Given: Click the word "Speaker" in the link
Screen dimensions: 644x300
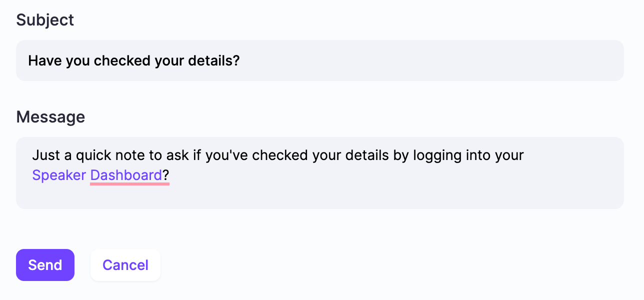Looking at the screenshot, I should [59, 175].
